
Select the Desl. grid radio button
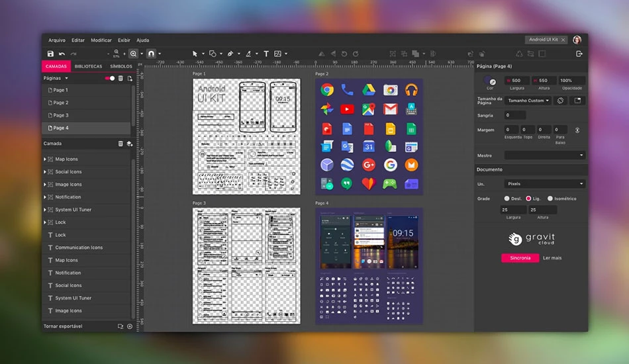pyautogui.click(x=507, y=199)
